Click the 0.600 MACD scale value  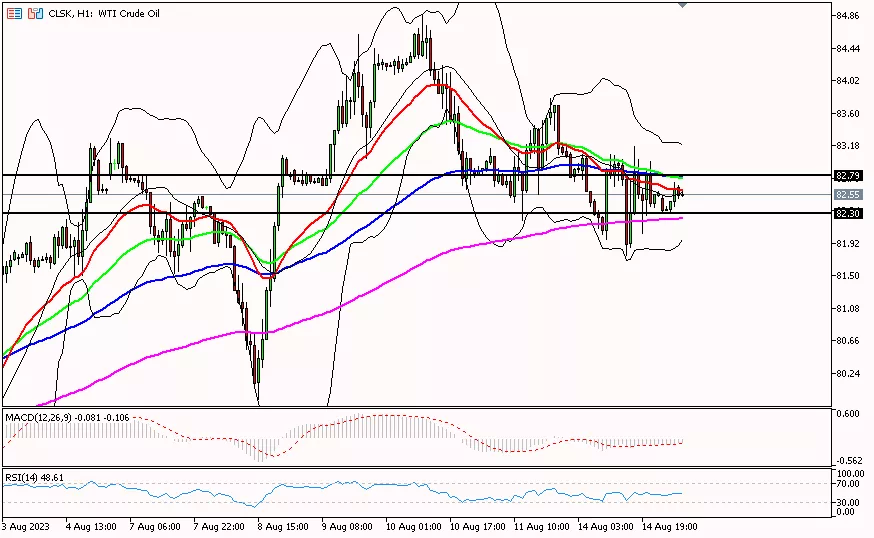tap(848, 414)
